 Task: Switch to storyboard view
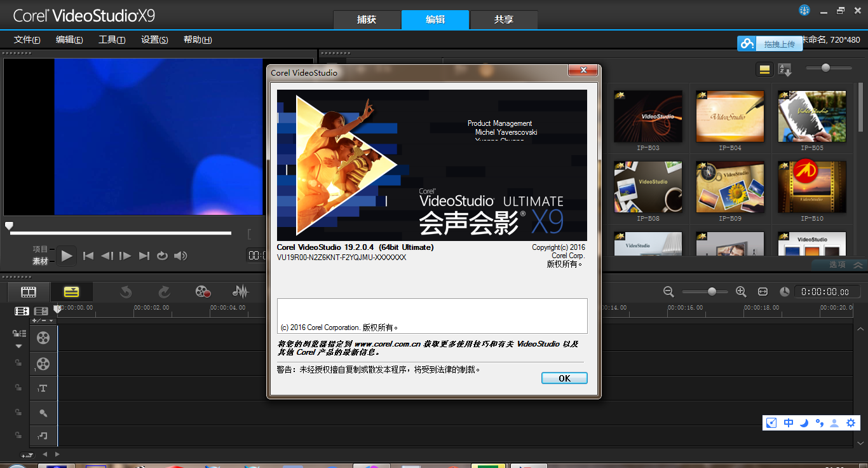point(29,292)
